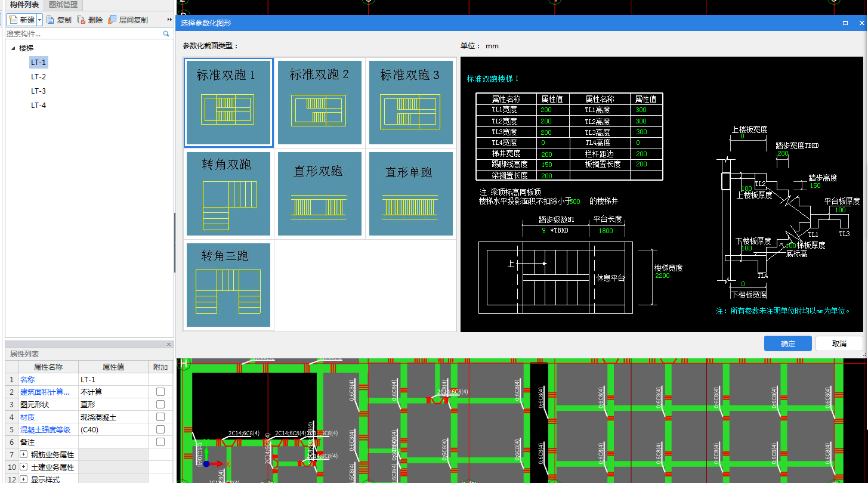Toggle 附加 checkbox for 图元形状
Image resolution: width=868 pixels, height=483 pixels.
160,404
